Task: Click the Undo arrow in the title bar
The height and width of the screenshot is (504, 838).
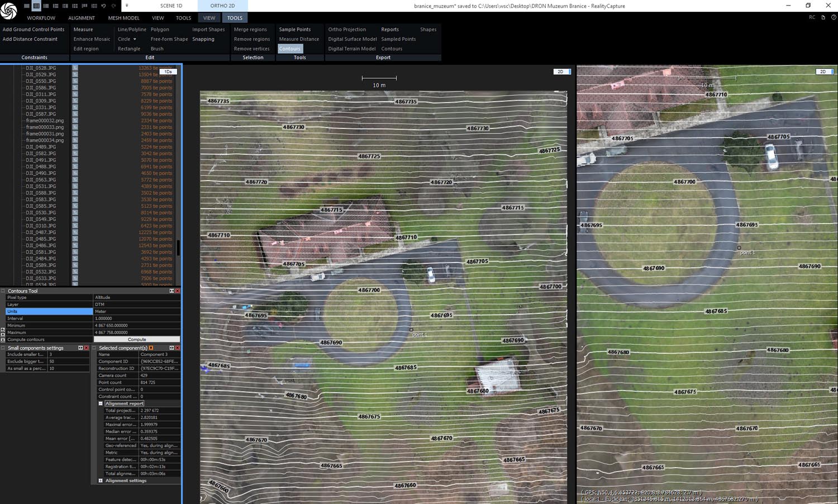Action: pyautogui.click(x=103, y=6)
